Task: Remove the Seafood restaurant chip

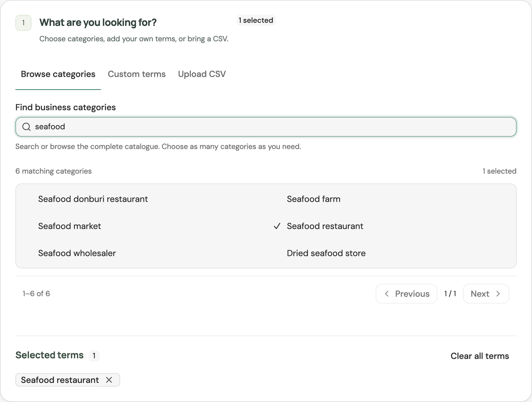Action: [x=109, y=380]
